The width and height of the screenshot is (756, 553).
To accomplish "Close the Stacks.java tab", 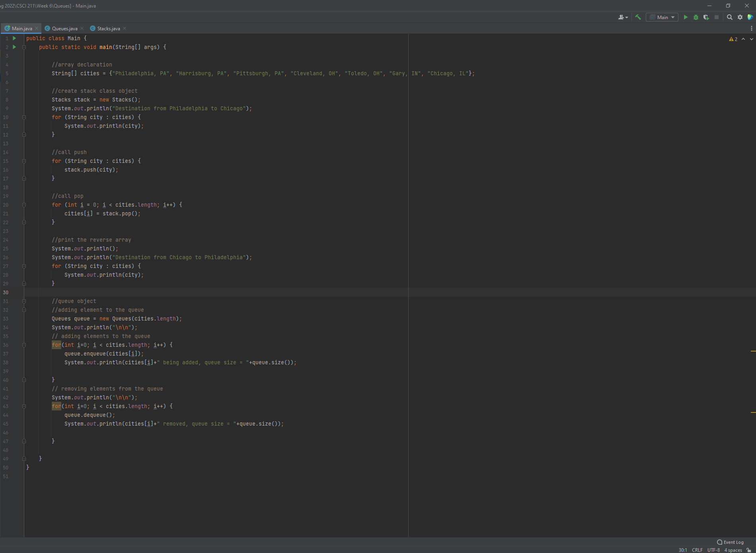I will pyautogui.click(x=125, y=28).
